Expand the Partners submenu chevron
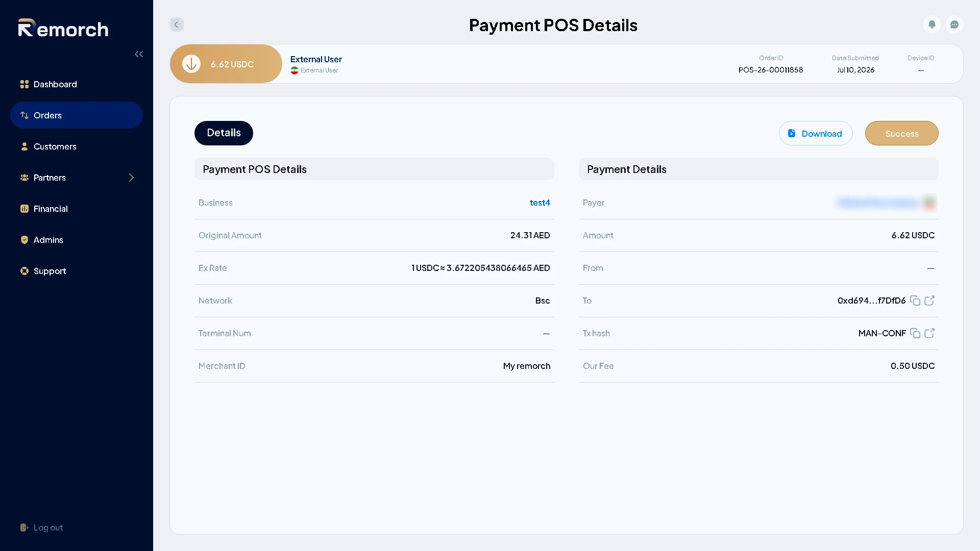Image resolution: width=980 pixels, height=551 pixels. (x=131, y=178)
